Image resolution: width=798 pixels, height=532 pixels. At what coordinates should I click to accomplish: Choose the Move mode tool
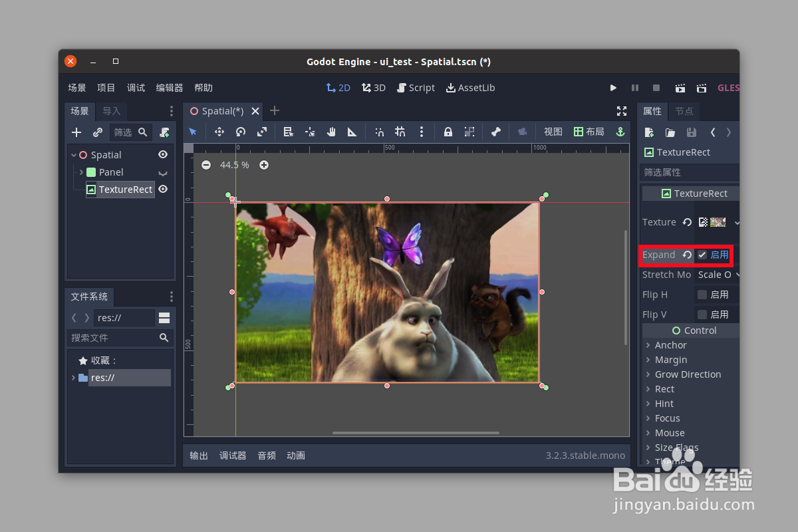(x=219, y=132)
